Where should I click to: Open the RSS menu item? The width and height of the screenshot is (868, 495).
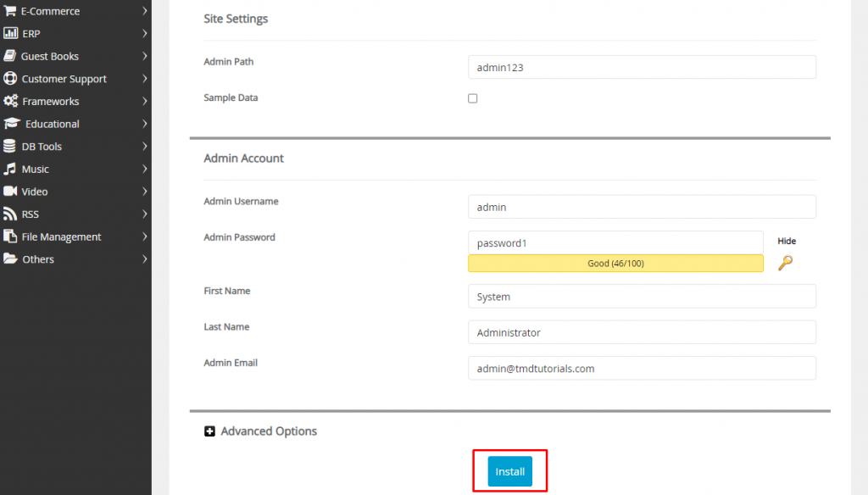(31, 214)
